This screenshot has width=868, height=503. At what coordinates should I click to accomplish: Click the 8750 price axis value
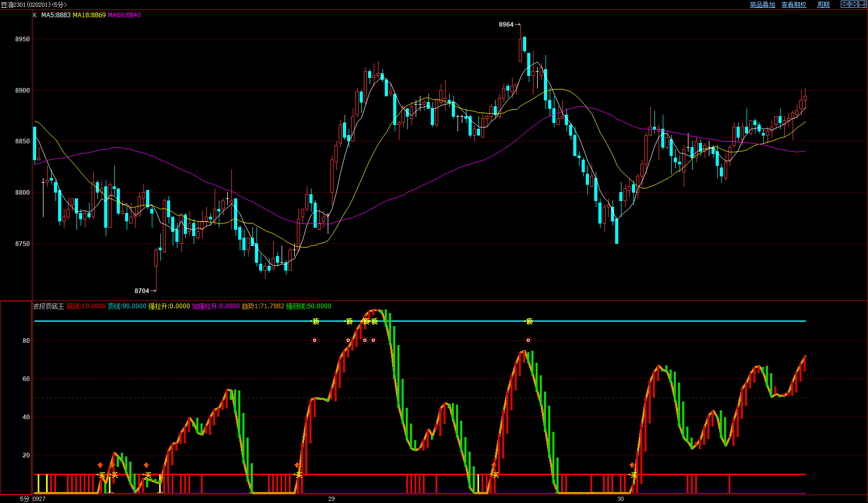[x=23, y=244]
